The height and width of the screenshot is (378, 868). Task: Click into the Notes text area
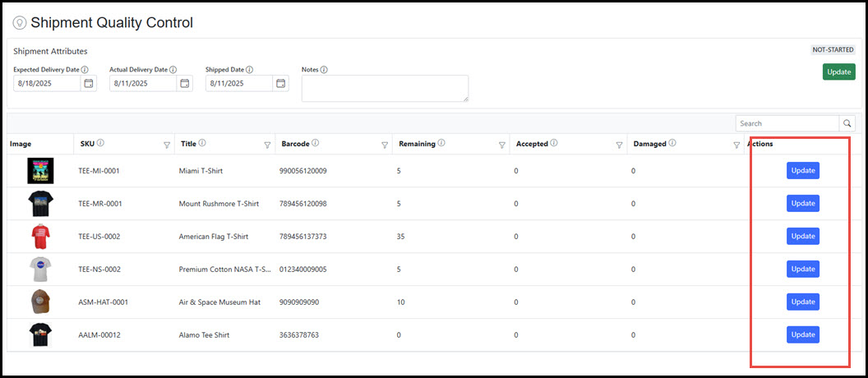coord(385,88)
